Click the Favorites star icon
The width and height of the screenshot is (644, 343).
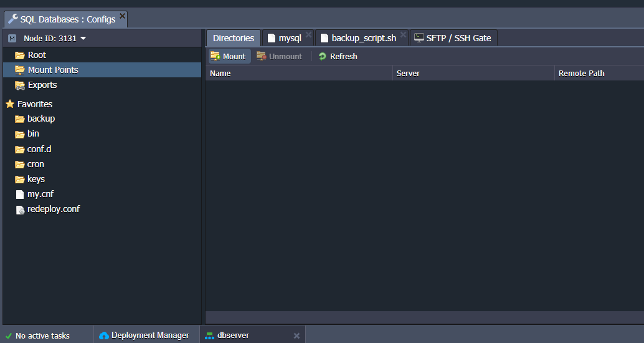[9, 104]
